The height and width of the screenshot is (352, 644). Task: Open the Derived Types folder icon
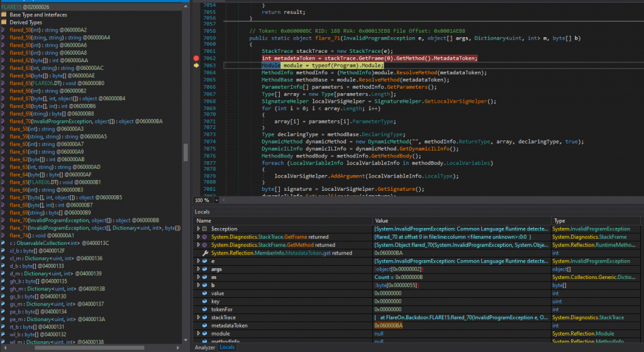click(4, 22)
